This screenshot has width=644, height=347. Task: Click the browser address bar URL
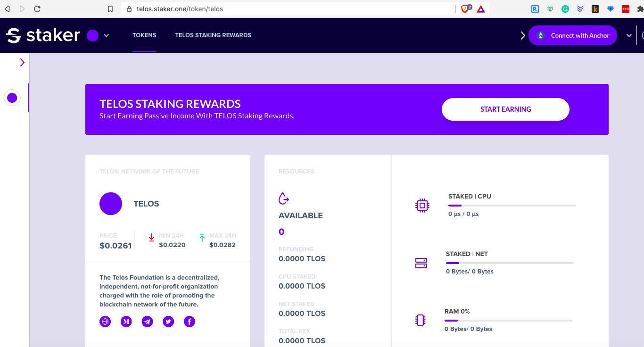click(x=180, y=9)
